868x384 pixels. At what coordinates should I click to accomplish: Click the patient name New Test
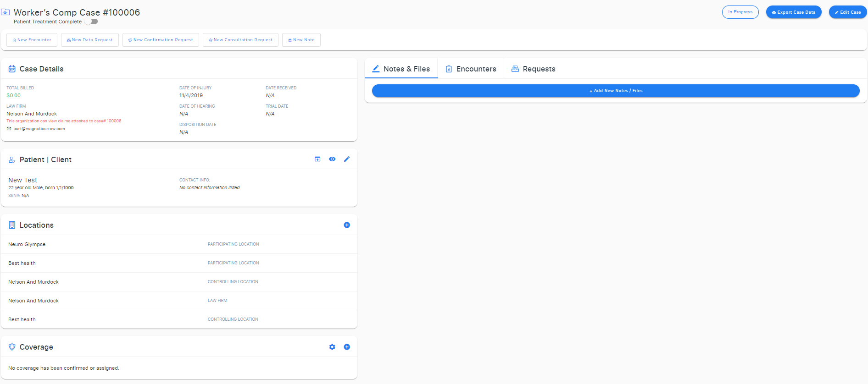22,180
